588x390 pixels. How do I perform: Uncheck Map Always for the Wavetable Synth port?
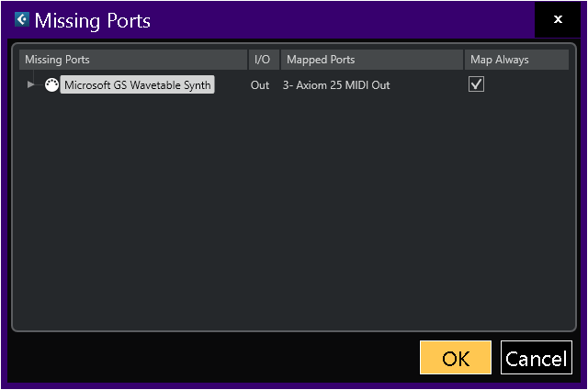point(476,84)
